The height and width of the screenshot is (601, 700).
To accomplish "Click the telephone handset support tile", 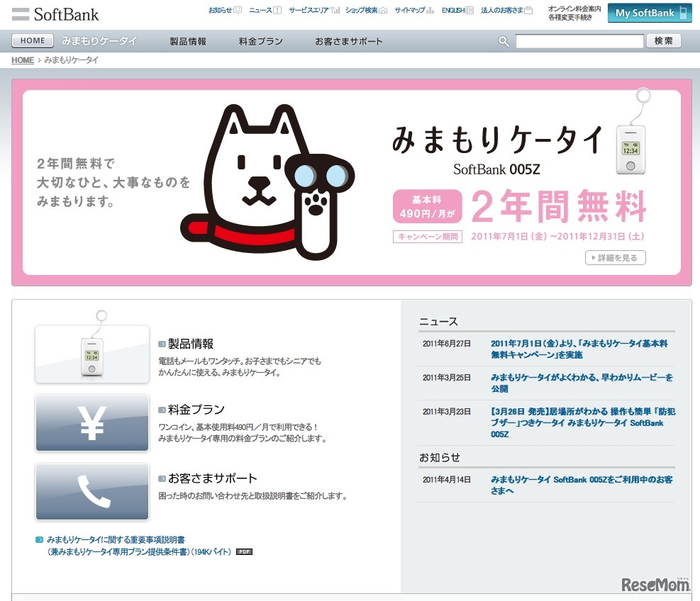I will point(92,492).
